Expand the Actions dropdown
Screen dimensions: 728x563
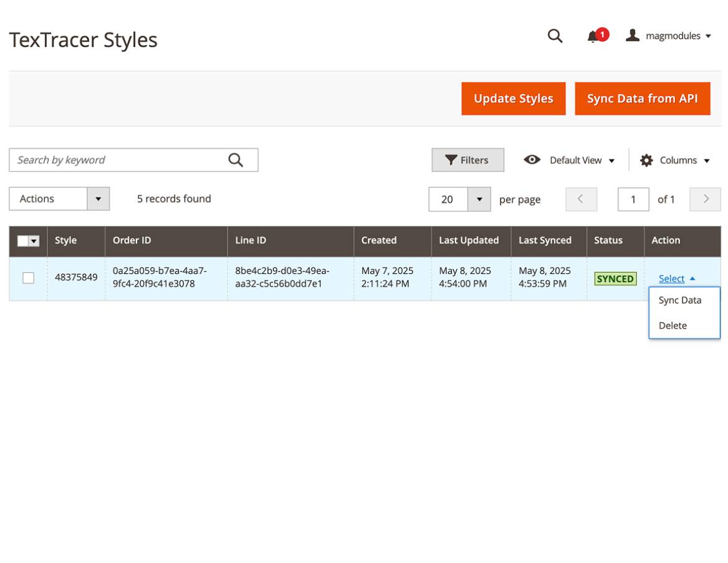[x=59, y=199]
